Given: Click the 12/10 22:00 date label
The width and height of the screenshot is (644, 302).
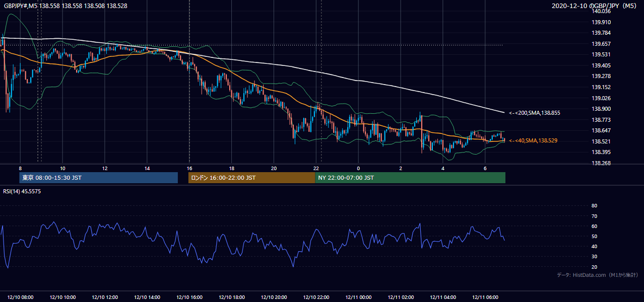Looking at the screenshot, I should pos(316,297).
